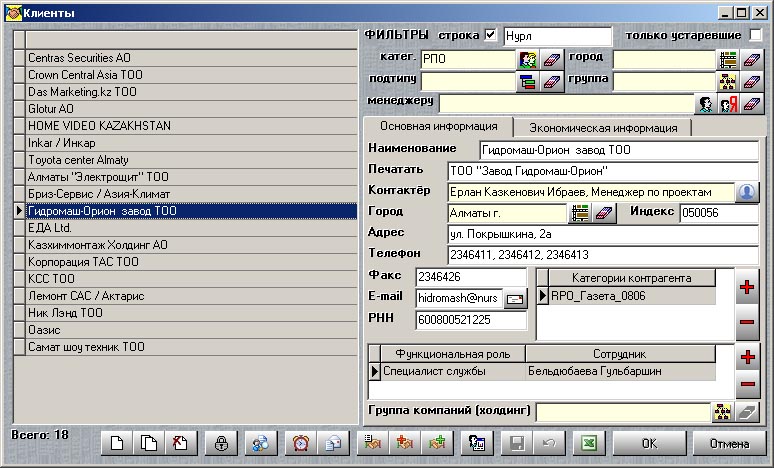This screenshot has height=468, width=774.
Task: Open the holding group picker for Группа компаний
Action: [722, 412]
